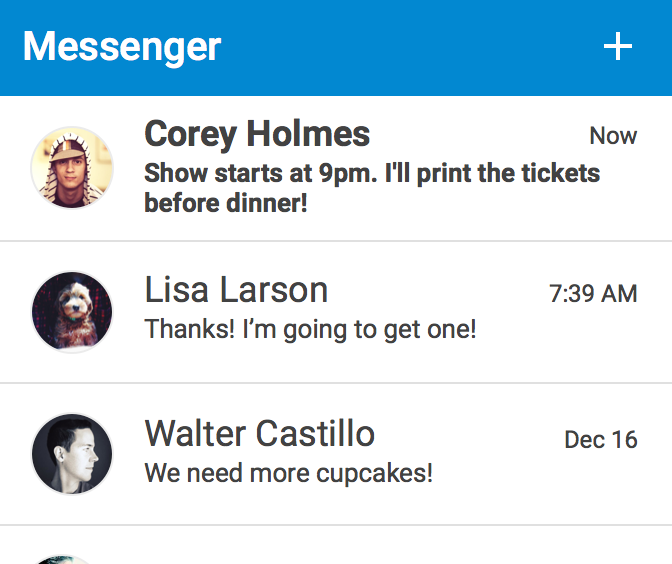Screen dimensions: 672x564
Task: Tap the "We need more cupcakes!" message
Action: [x=288, y=472]
